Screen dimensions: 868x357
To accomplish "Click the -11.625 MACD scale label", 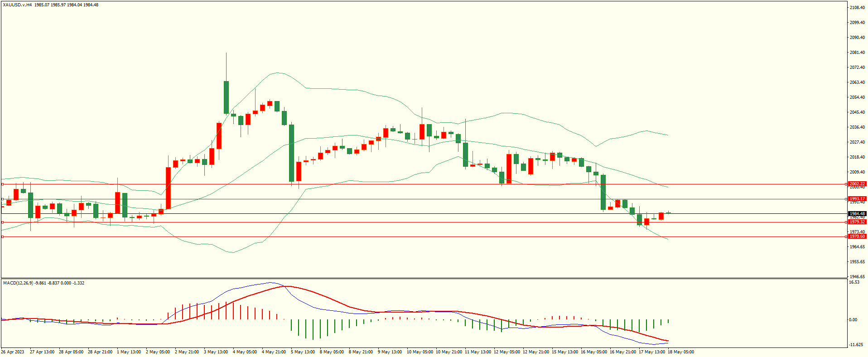I will click(x=856, y=345).
